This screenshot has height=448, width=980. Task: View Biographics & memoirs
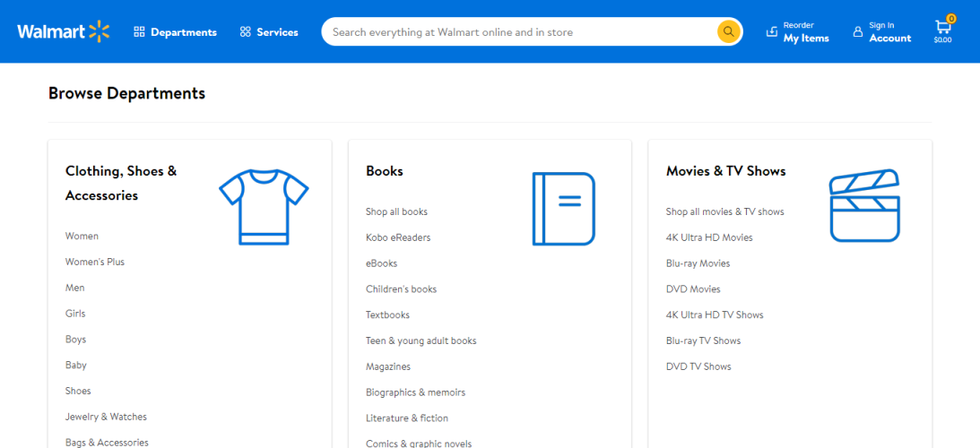[x=416, y=392]
